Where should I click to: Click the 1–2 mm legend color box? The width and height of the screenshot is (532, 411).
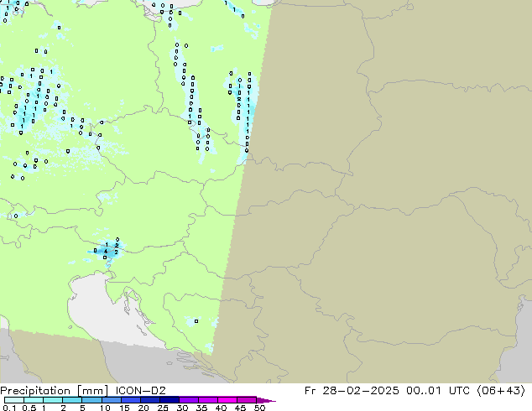pos(53,400)
